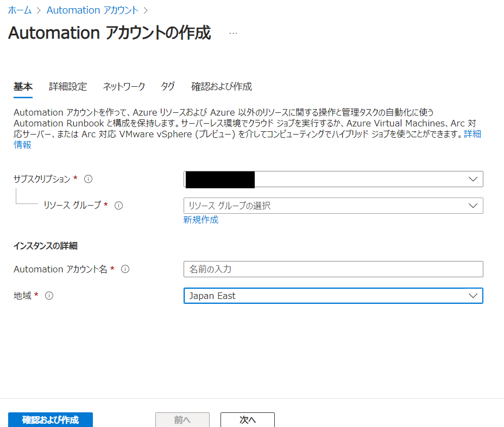Click the インスタンスの詳細 heading text

tap(45, 246)
